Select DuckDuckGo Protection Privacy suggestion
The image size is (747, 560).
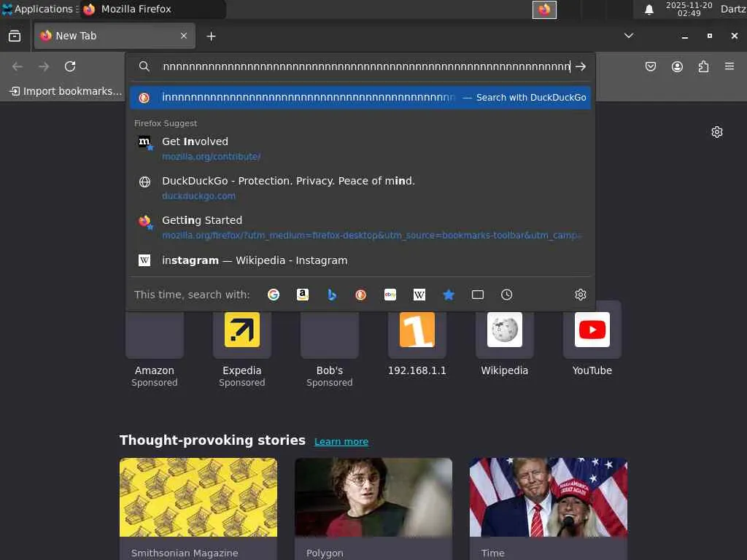click(x=360, y=188)
